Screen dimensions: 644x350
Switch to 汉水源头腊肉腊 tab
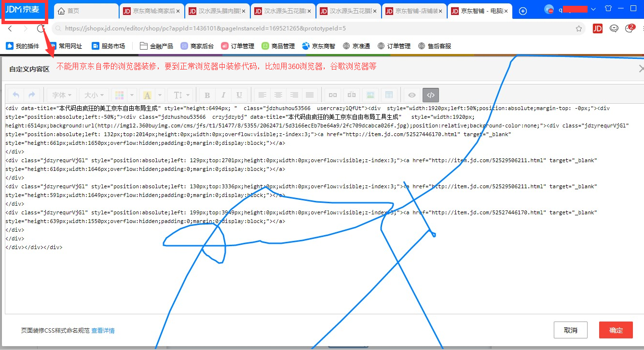point(217,11)
